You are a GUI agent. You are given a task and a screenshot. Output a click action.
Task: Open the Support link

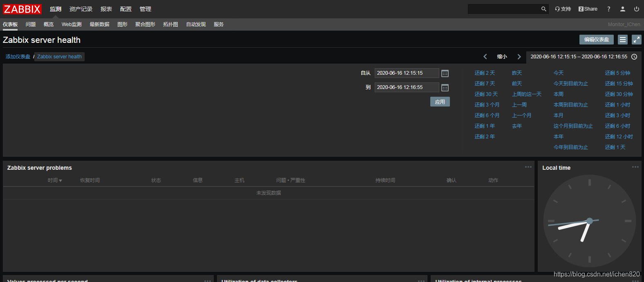[563, 9]
